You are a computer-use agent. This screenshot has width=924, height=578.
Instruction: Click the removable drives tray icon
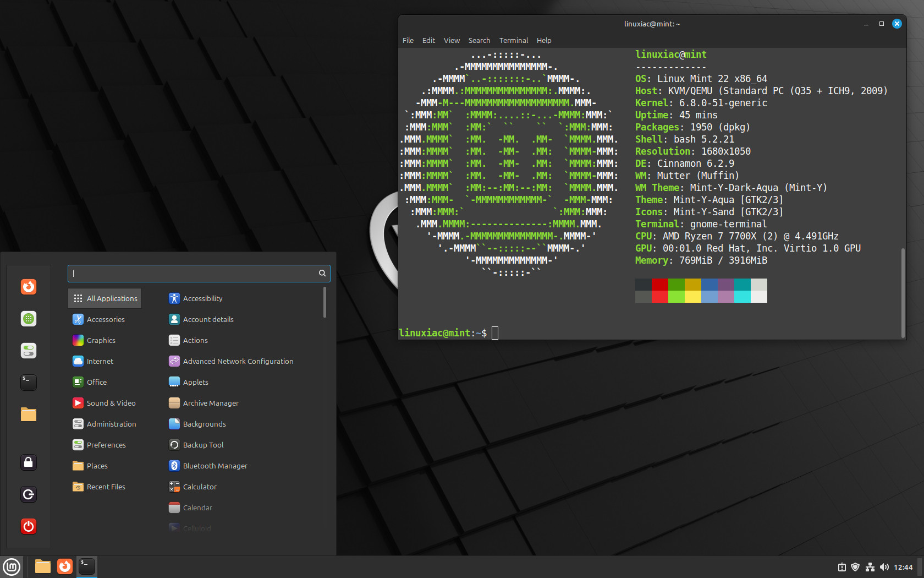[842, 567]
